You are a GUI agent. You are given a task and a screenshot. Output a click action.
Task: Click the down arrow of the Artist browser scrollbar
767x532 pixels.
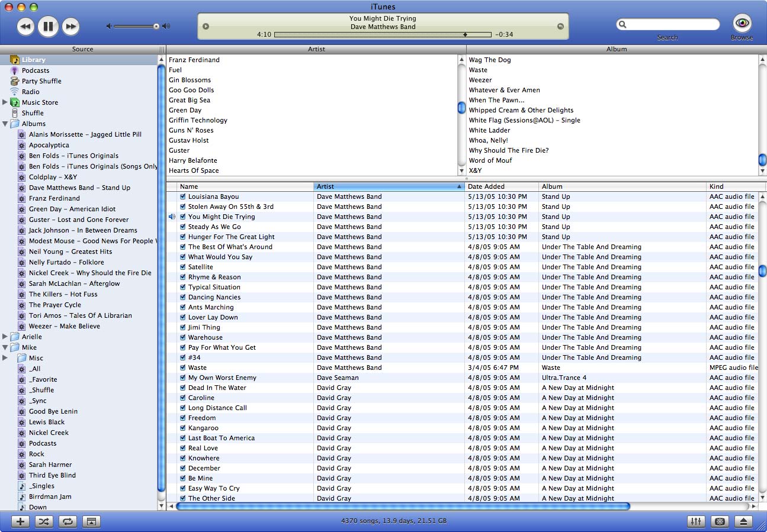click(x=462, y=171)
